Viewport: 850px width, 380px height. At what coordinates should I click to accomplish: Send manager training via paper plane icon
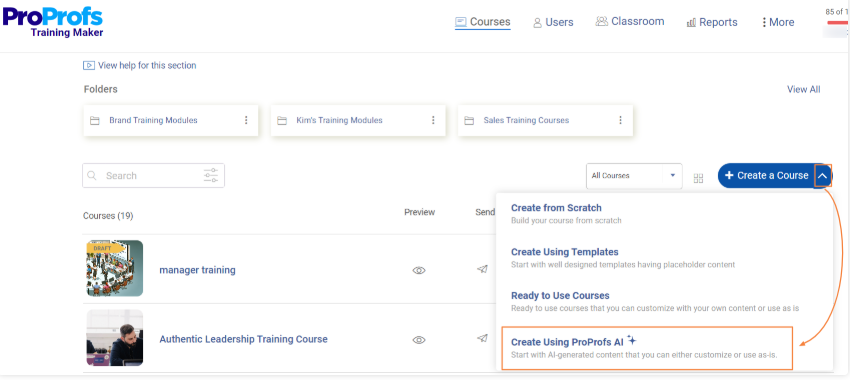pyautogui.click(x=482, y=269)
